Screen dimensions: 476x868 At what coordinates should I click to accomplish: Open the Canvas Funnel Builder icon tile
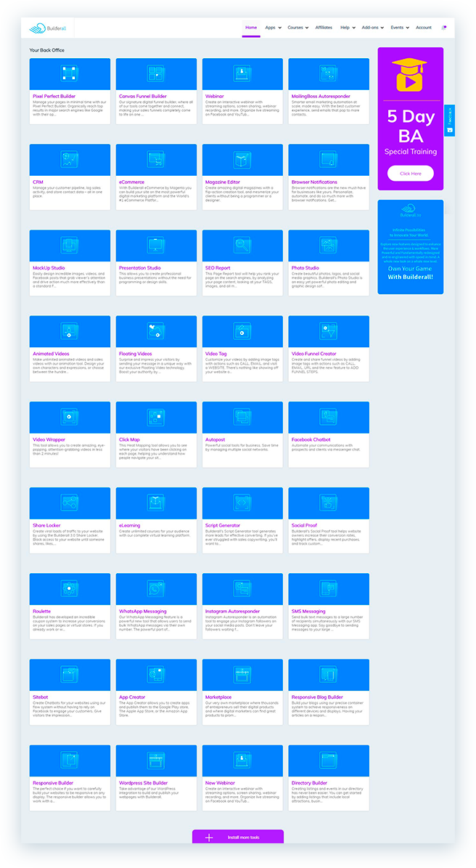click(156, 73)
